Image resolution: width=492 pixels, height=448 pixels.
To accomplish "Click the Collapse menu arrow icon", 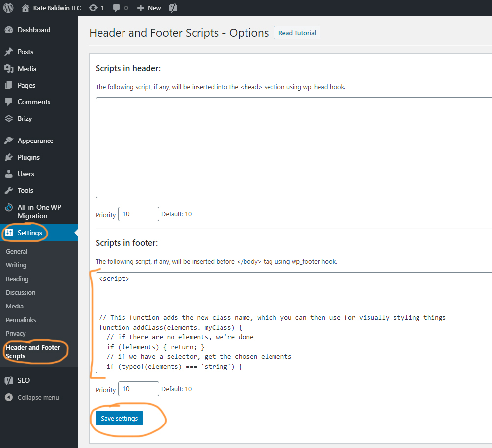I will tap(9, 397).
